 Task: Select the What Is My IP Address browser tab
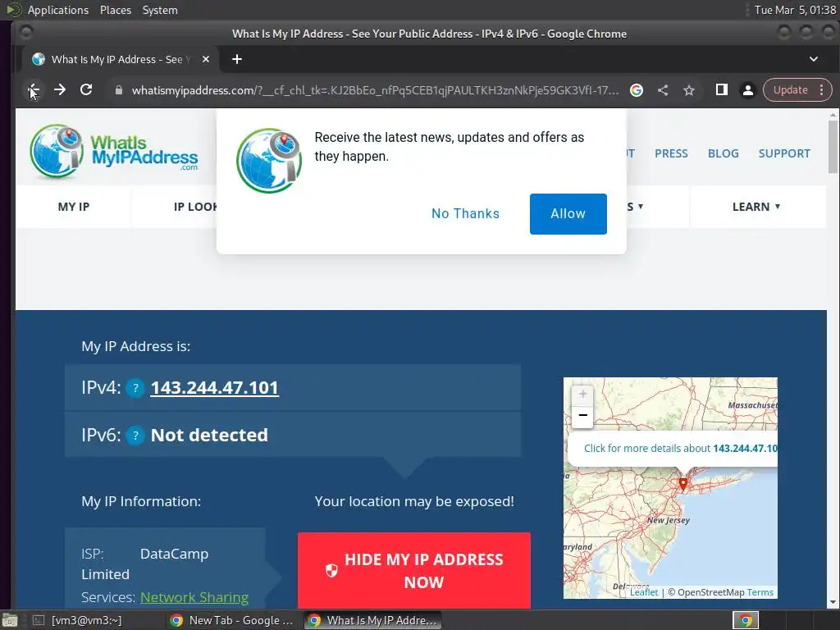tap(121, 59)
